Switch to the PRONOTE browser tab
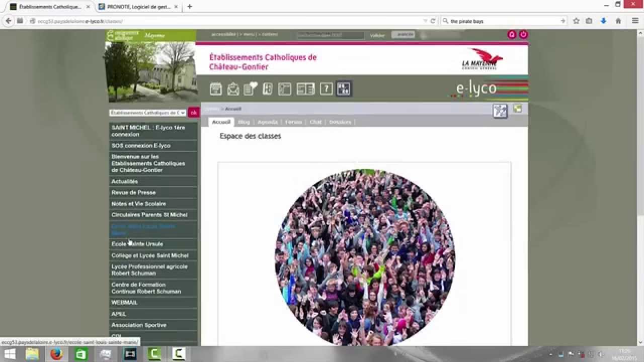 (138, 7)
